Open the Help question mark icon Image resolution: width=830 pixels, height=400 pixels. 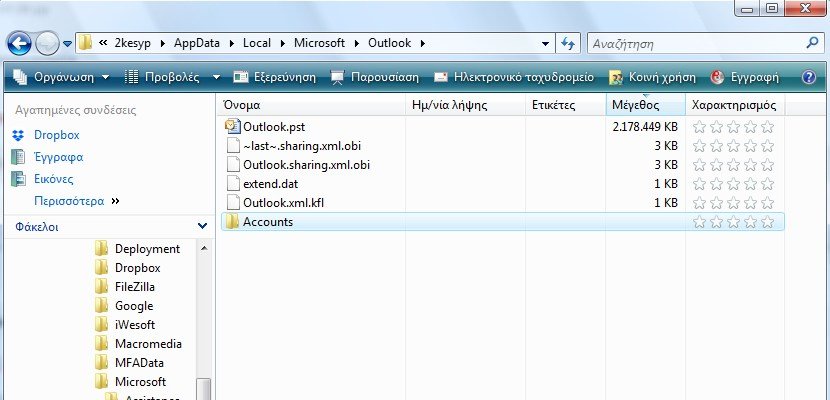[x=808, y=77]
